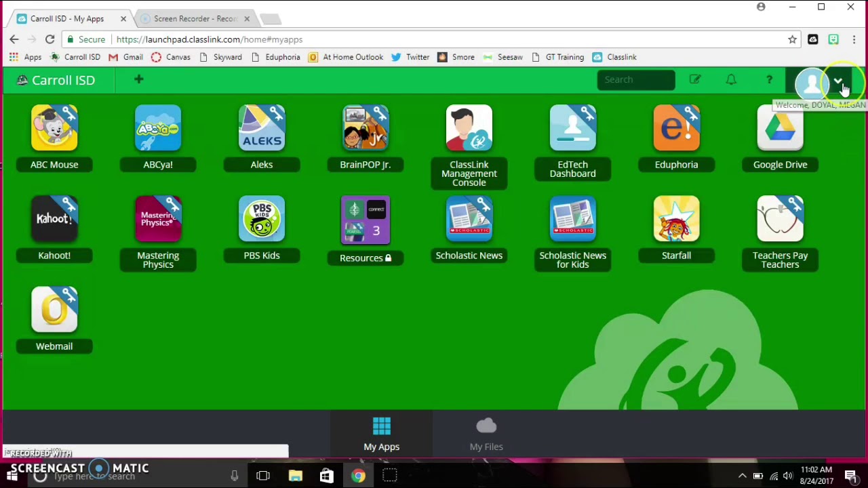This screenshot has width=868, height=488.
Task: Open Smore bookmark
Action: (x=456, y=57)
